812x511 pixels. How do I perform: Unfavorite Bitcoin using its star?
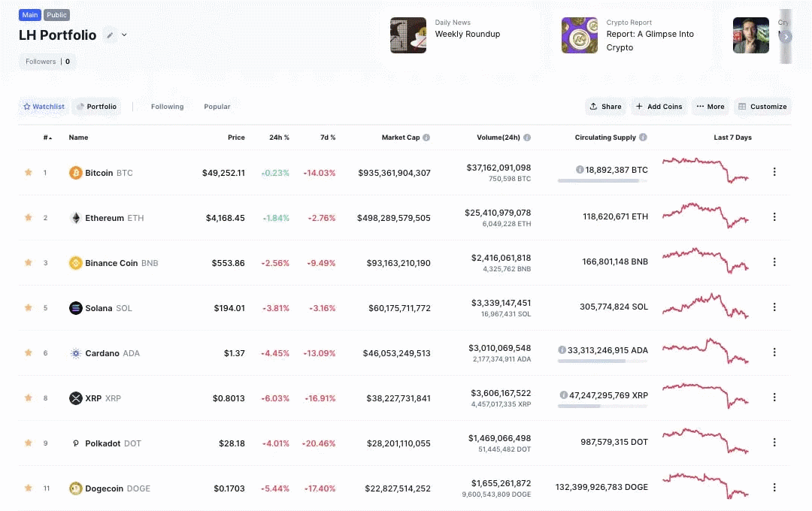click(x=29, y=172)
